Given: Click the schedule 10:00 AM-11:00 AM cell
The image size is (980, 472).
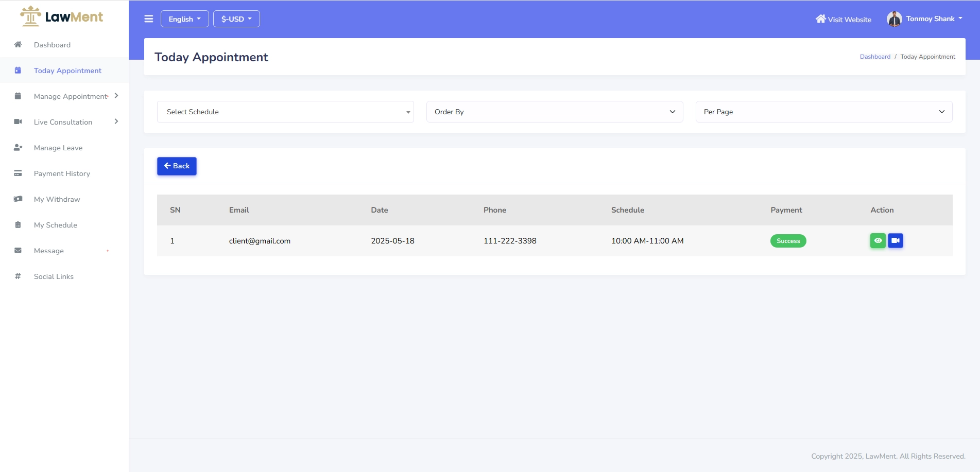Looking at the screenshot, I should (x=647, y=241).
